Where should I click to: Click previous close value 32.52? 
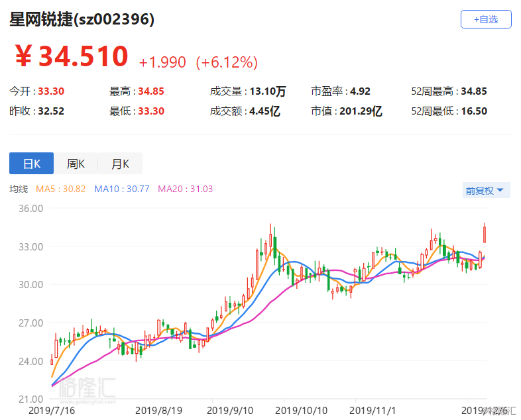[x=51, y=111]
